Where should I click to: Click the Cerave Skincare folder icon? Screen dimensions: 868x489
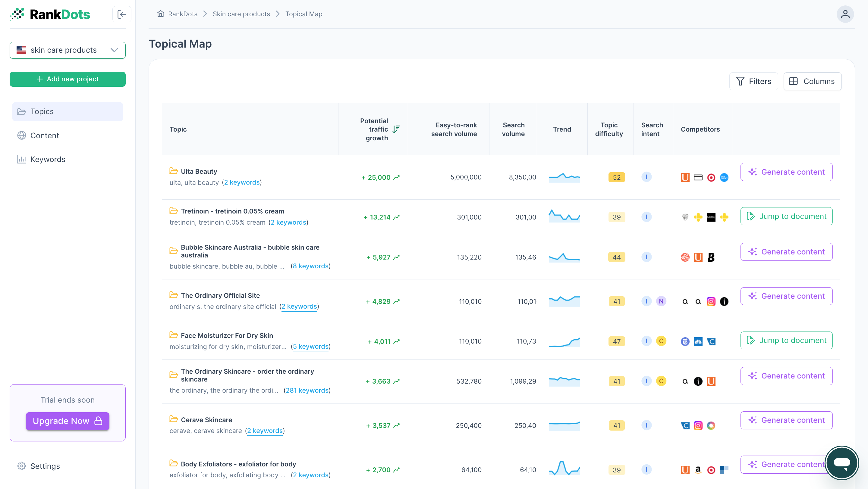(x=174, y=419)
